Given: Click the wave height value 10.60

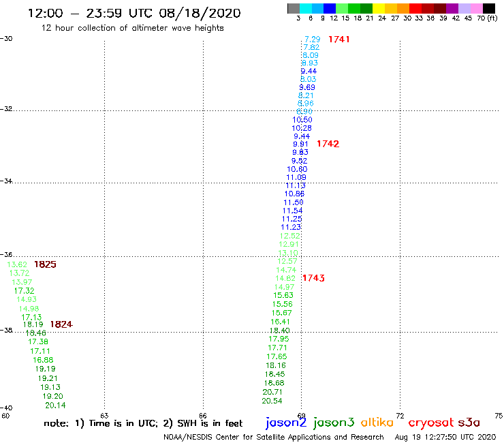Looking at the screenshot, I should (x=297, y=169).
